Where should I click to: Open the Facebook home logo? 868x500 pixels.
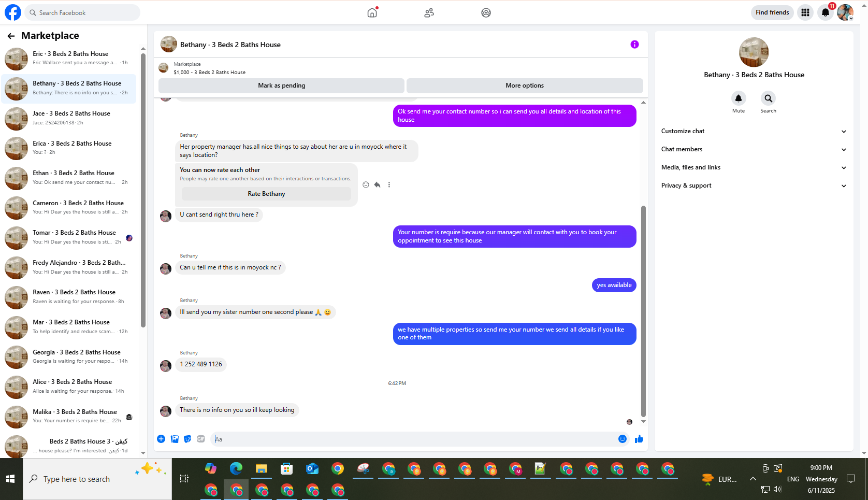click(13, 12)
